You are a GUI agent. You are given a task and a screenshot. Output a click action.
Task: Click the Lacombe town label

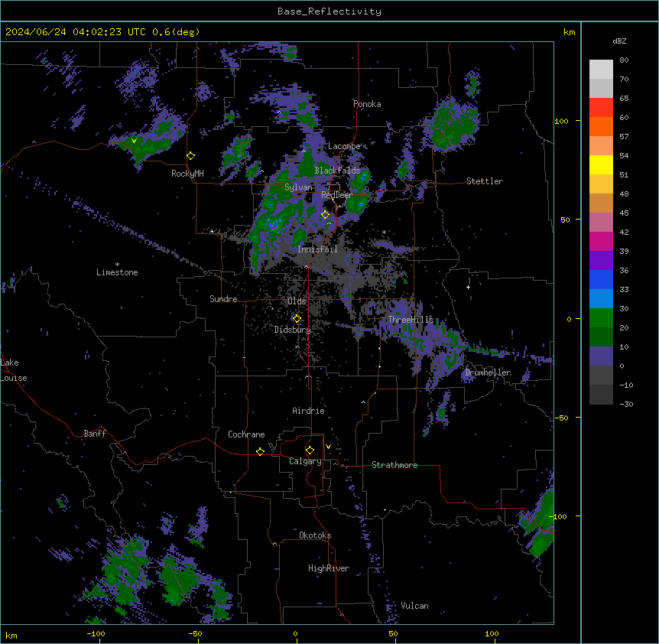[344, 146]
